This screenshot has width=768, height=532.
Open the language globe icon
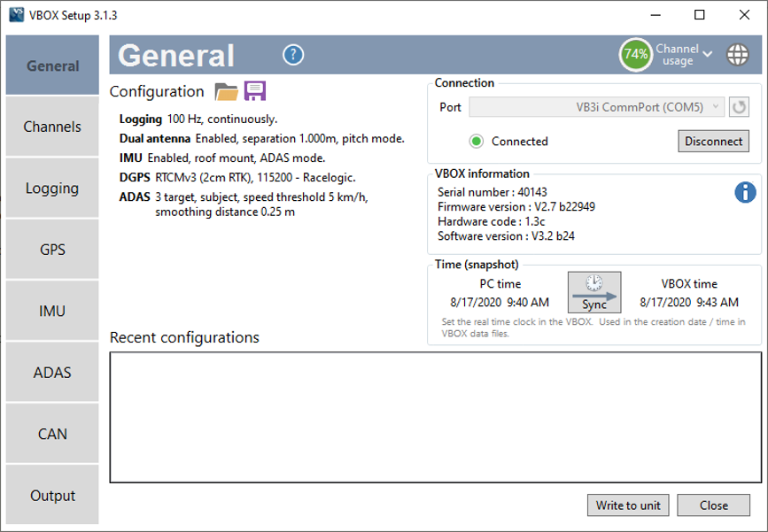(x=737, y=55)
